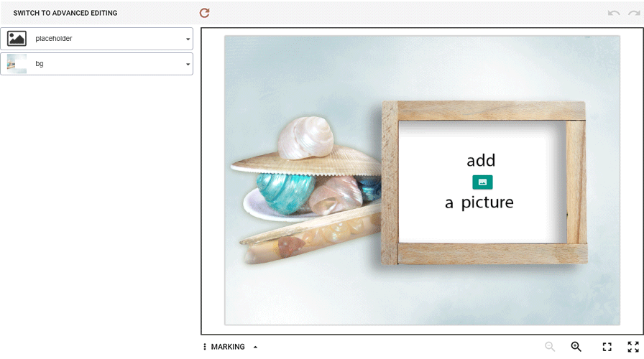Click 'a picture' text in the frame
The width and height of the screenshot is (644, 359).
pyautogui.click(x=479, y=202)
